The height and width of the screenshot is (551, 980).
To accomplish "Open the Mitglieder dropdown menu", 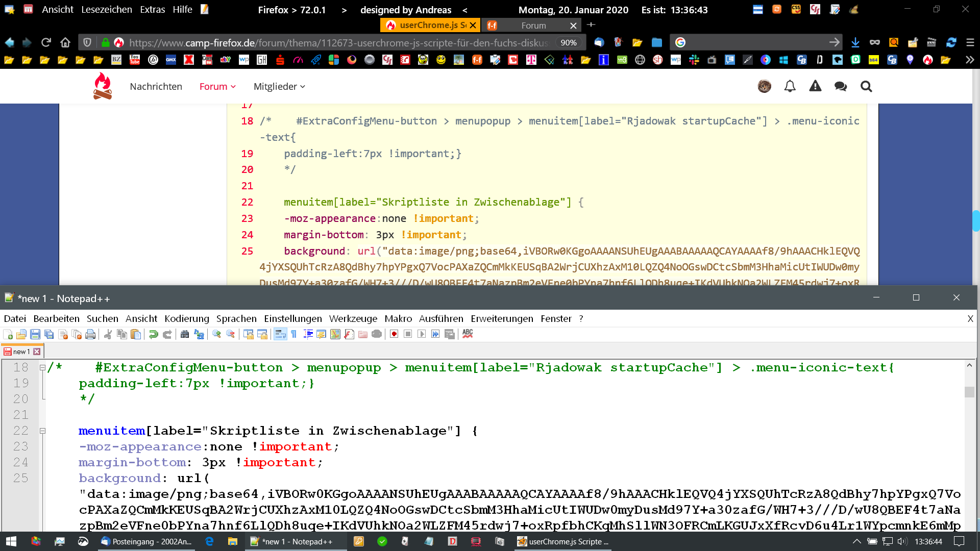I will pyautogui.click(x=279, y=87).
